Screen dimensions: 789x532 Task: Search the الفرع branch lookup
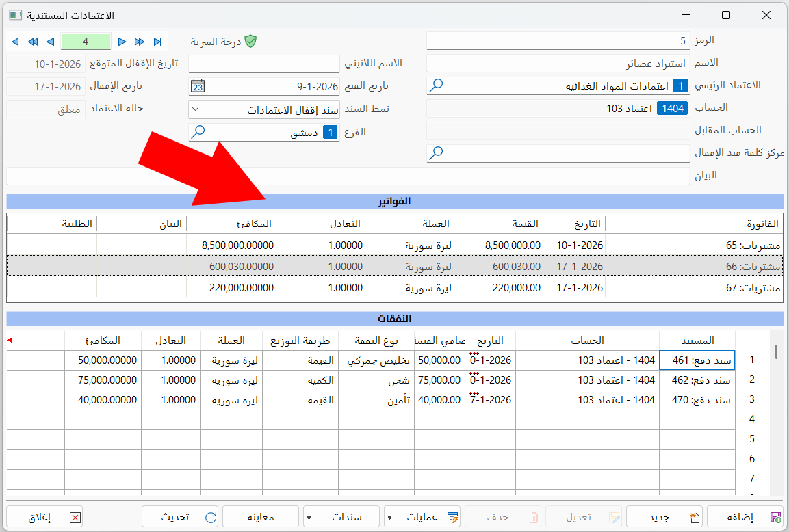pos(198,132)
